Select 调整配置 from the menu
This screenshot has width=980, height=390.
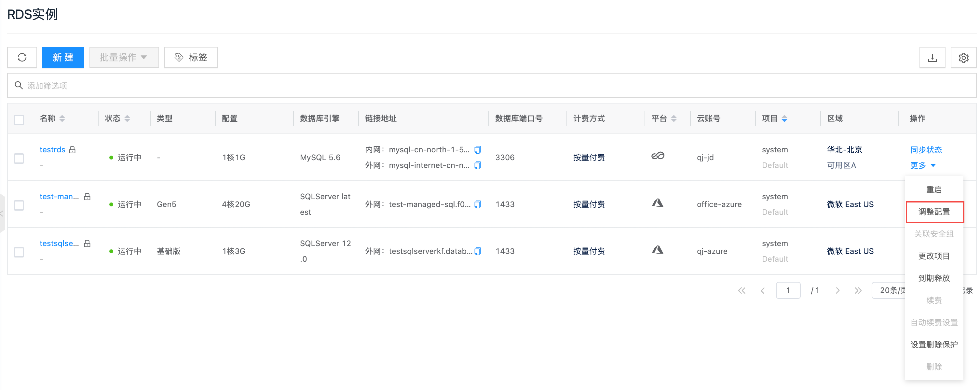point(934,212)
